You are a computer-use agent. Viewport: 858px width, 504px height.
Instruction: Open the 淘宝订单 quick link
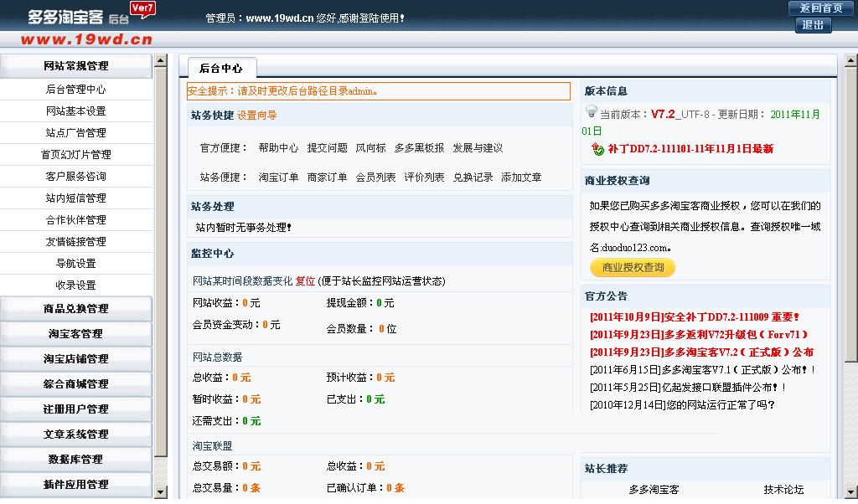(278, 177)
